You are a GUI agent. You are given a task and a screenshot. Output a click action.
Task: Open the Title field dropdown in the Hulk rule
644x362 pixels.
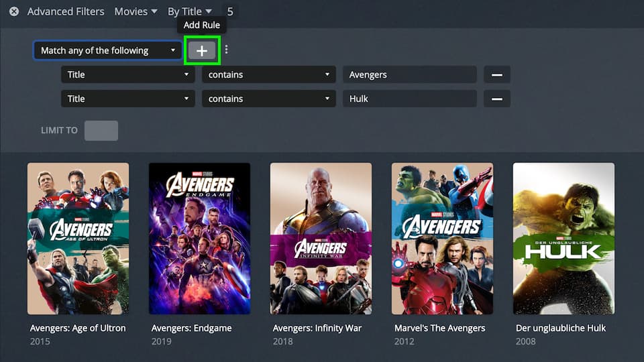click(x=128, y=99)
